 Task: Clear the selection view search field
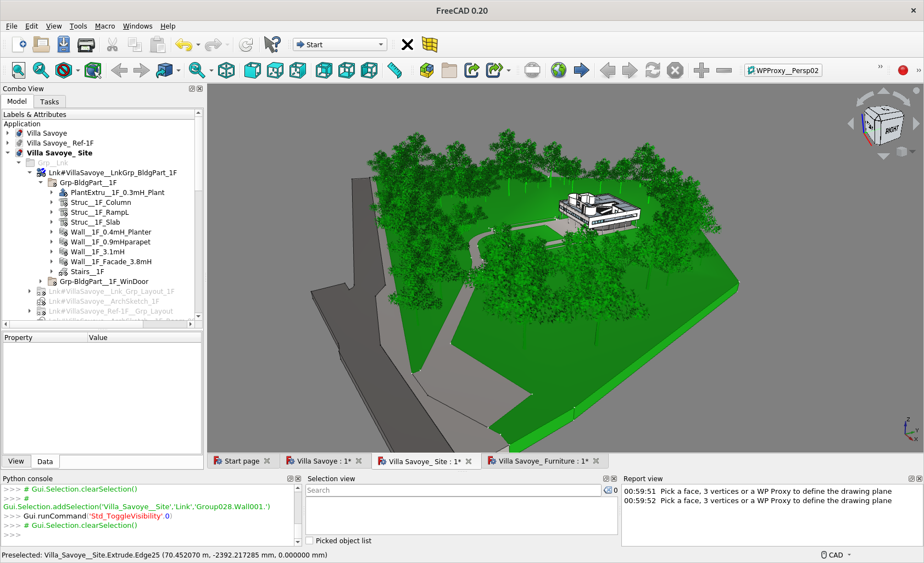click(608, 490)
